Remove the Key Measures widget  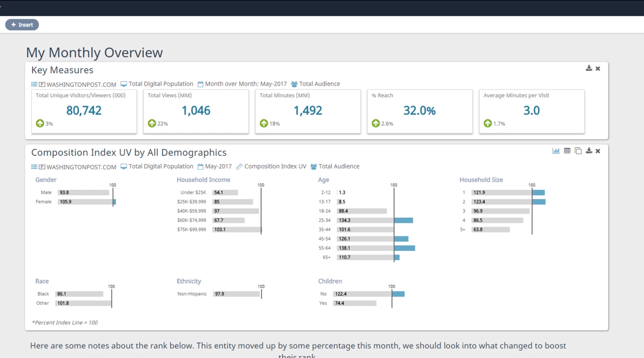[598, 69]
